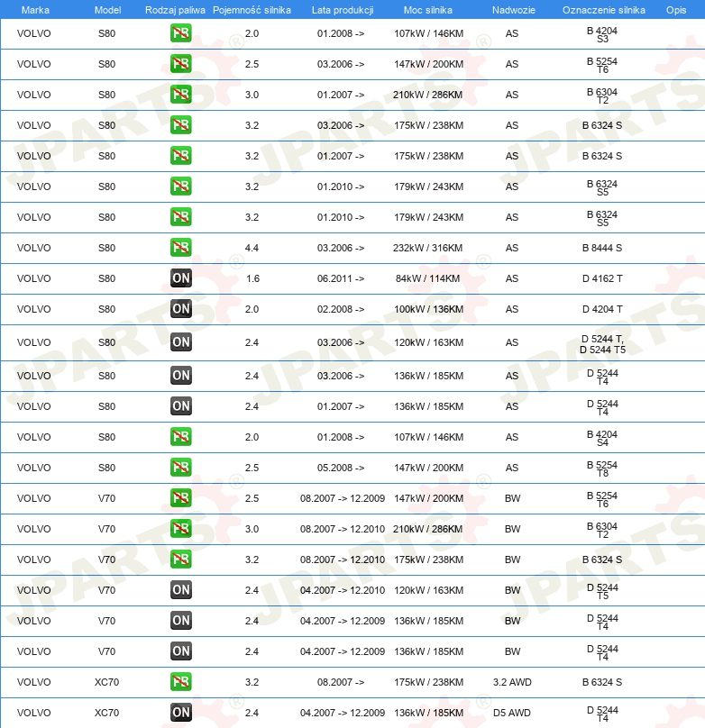This screenshot has width=705, height=728.
Task: Click engine code D 4162 T
Action: point(602,278)
